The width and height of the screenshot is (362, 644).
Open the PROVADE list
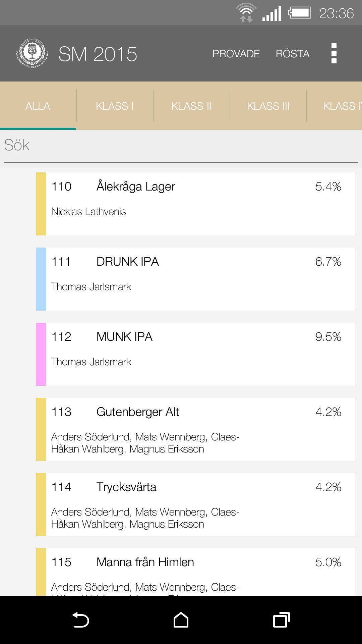click(x=236, y=54)
